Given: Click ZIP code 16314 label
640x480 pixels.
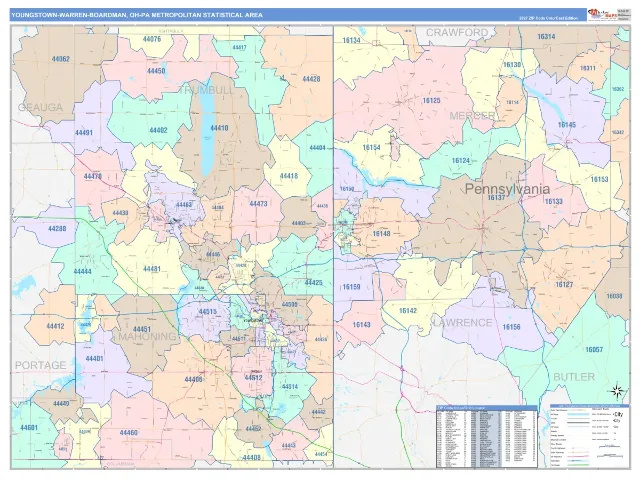Looking at the screenshot, I should [x=546, y=37].
